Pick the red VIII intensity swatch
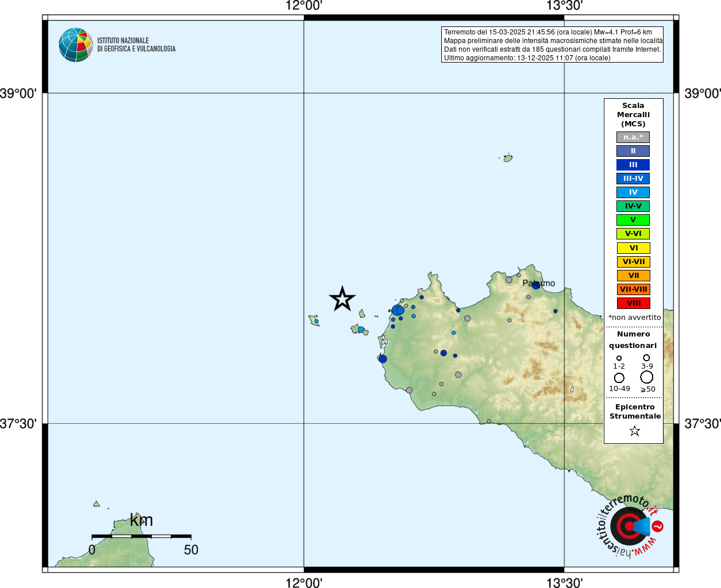This screenshot has width=721, height=588. tap(633, 303)
